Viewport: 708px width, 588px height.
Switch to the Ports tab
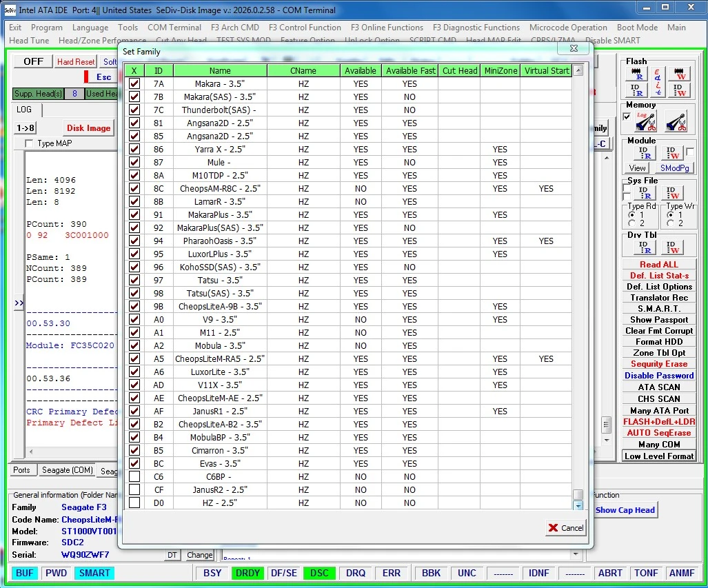21,470
